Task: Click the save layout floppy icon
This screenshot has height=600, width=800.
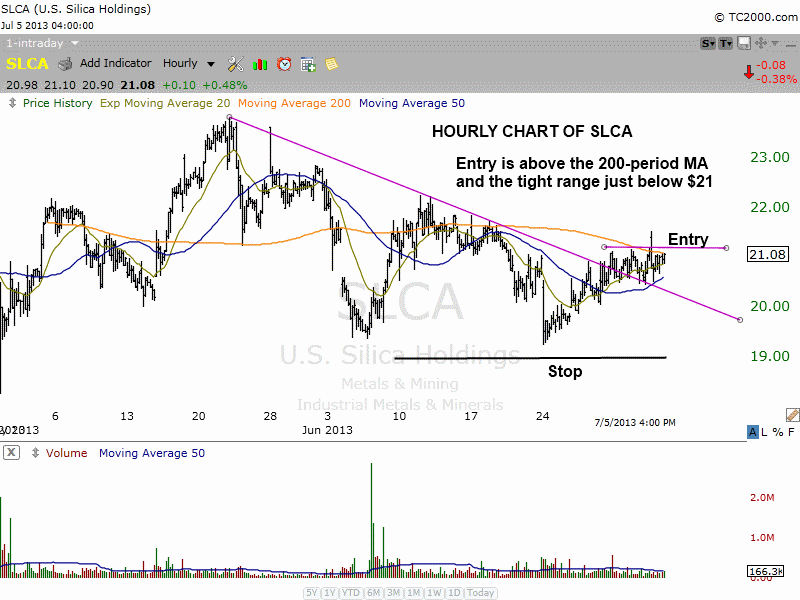Action: coord(744,43)
